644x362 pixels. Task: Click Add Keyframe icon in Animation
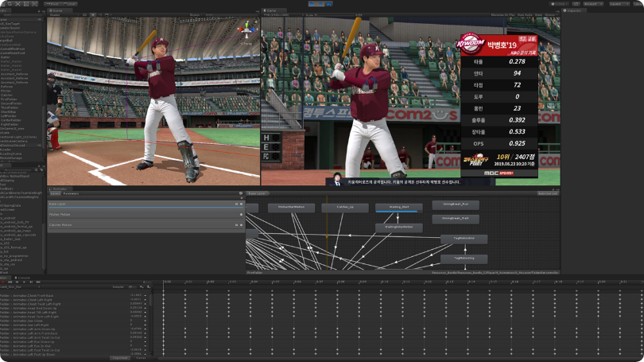(142, 286)
